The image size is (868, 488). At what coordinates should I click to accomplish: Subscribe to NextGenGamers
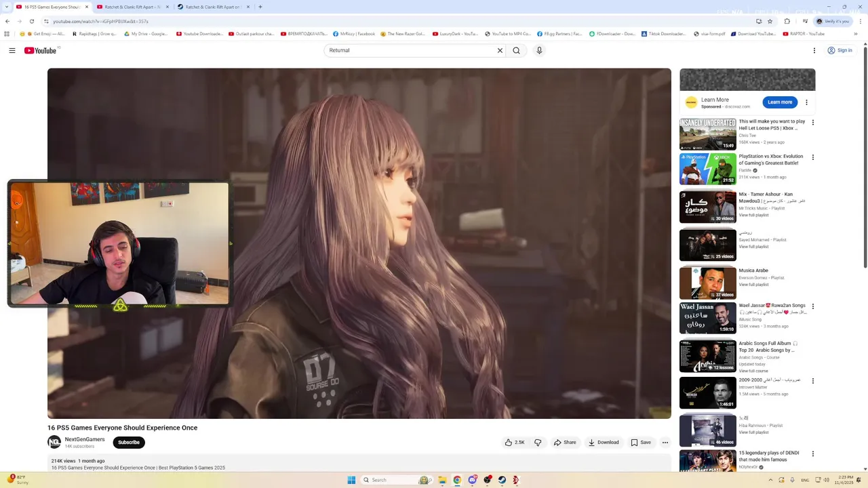(129, 443)
